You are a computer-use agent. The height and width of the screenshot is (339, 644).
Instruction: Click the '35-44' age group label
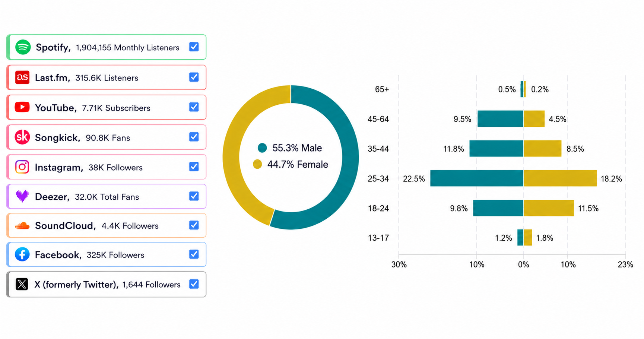[378, 149]
